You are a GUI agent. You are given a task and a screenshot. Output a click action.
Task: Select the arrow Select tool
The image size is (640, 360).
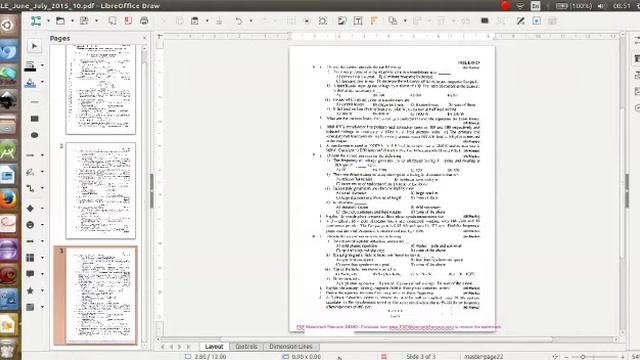(x=34, y=46)
